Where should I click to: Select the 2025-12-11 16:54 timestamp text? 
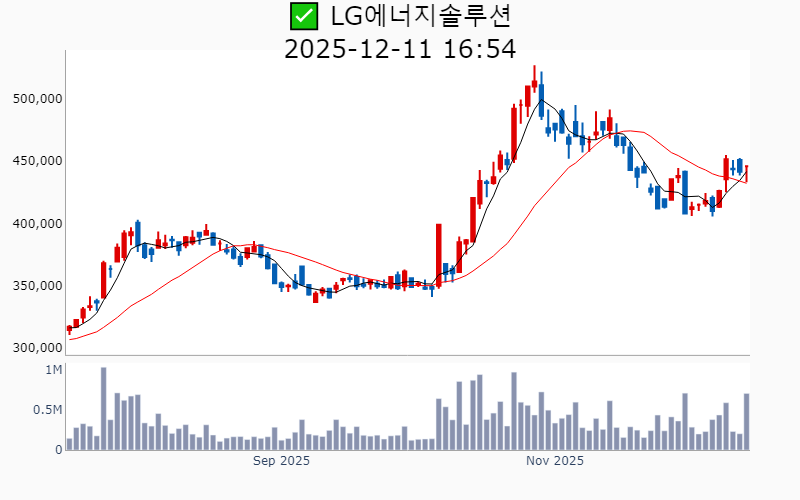click(400, 48)
